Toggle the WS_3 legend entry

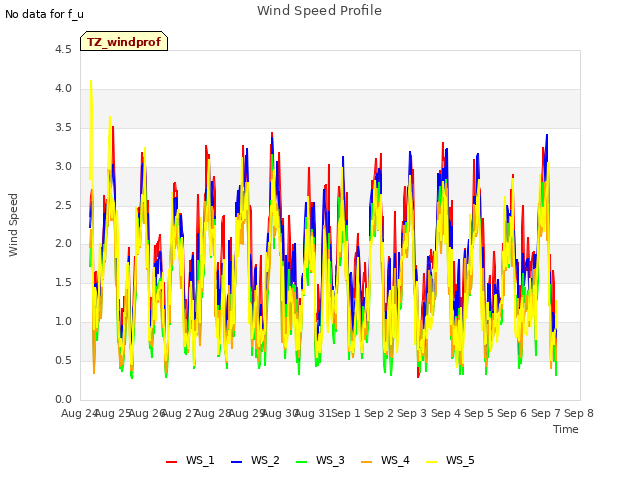pyautogui.click(x=320, y=460)
